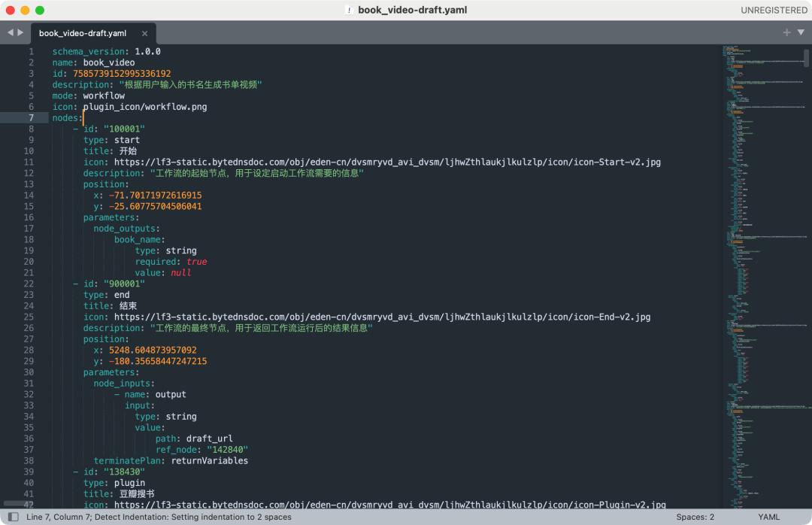The height and width of the screenshot is (525, 812).
Task: Close the book_video-draft.yaml tab
Action: tap(144, 34)
